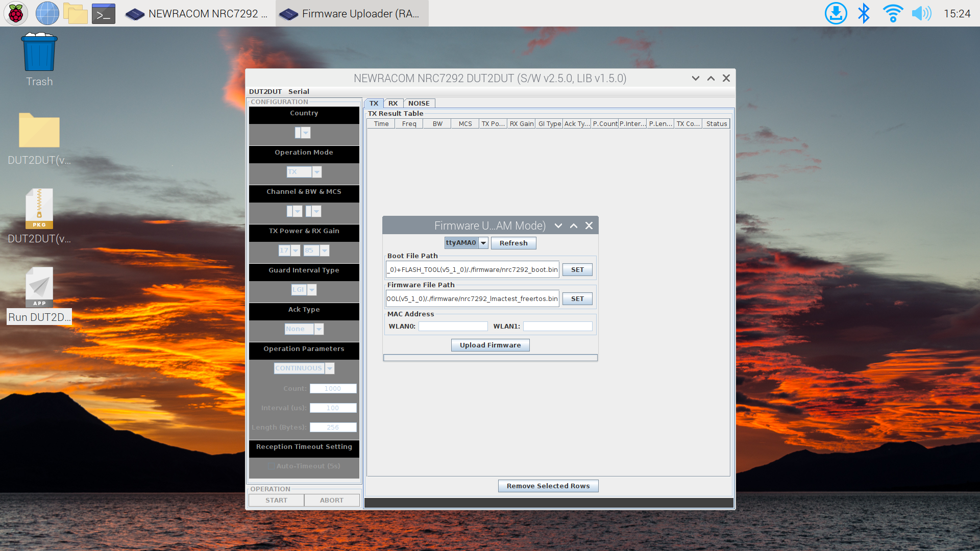Switch to NEWRACOM NRC7292 taskbar window
This screenshot has height=551, width=980.
pyautogui.click(x=197, y=14)
